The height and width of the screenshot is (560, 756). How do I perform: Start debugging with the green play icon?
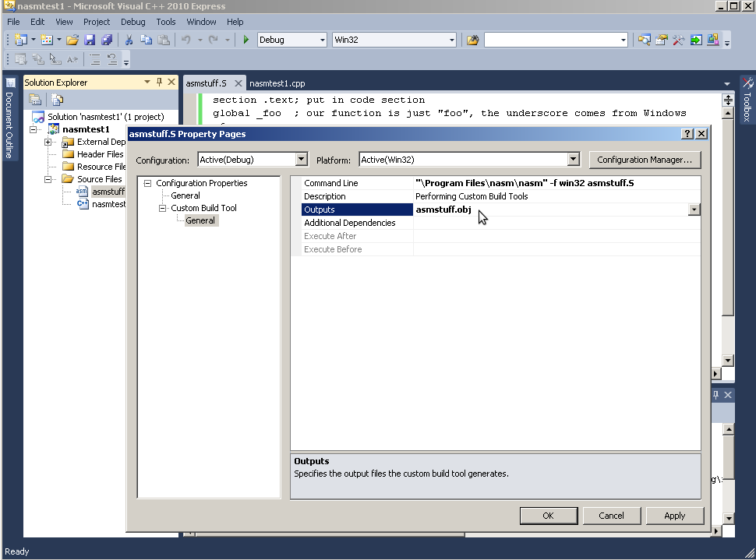point(246,40)
